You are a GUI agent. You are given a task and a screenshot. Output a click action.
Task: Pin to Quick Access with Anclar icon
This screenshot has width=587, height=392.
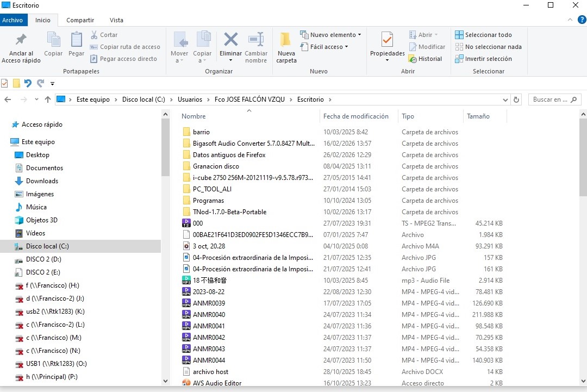tap(21, 40)
